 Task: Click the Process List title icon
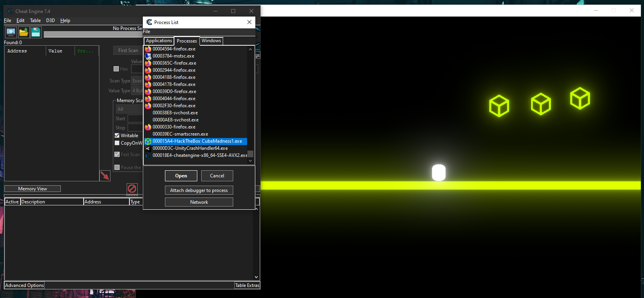149,22
